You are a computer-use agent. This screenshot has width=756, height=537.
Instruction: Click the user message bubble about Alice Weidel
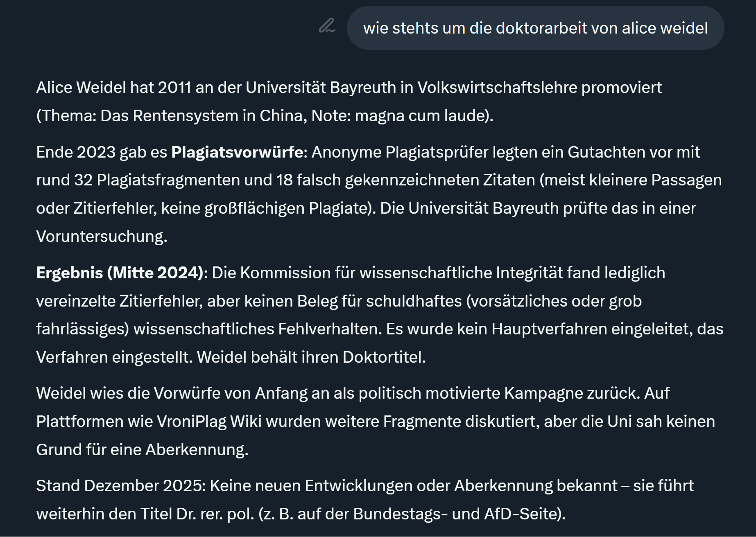coord(535,28)
